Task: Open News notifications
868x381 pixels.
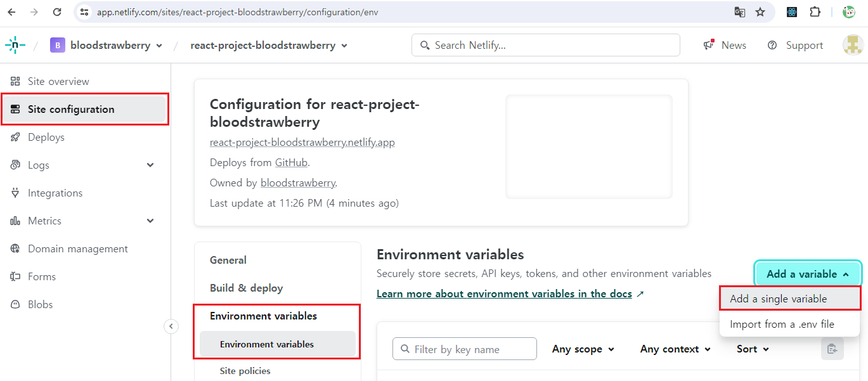Action: (725, 45)
